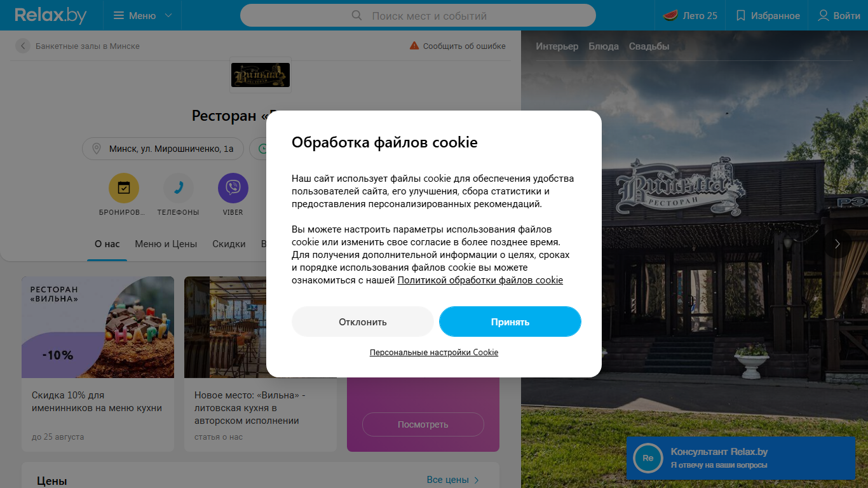Open the Консультант Relax.by chat widget

click(x=740, y=458)
